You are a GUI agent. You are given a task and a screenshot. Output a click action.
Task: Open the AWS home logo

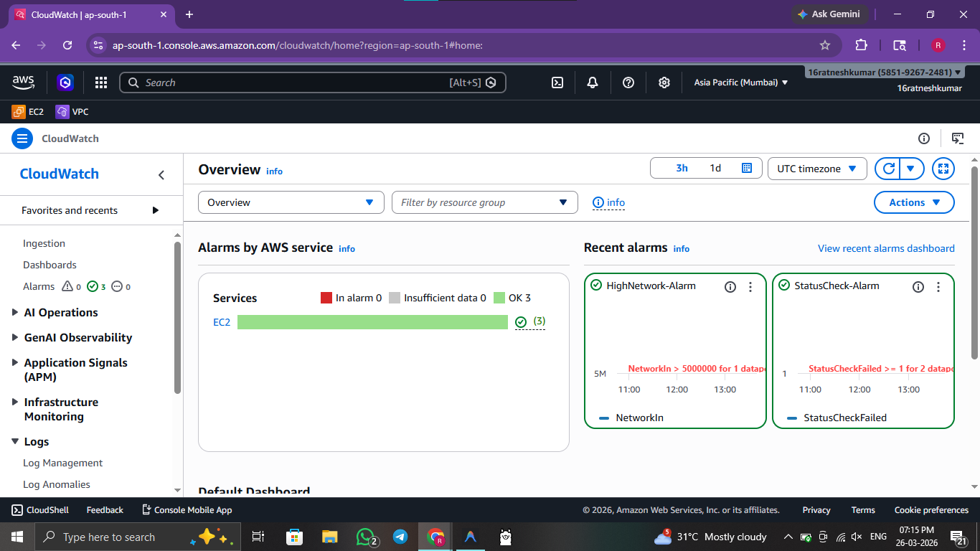point(23,83)
